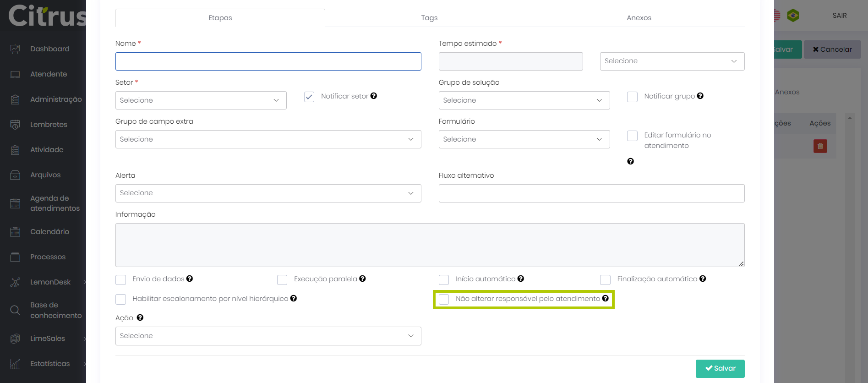Click the help icon beside Notificar setor

374,96
